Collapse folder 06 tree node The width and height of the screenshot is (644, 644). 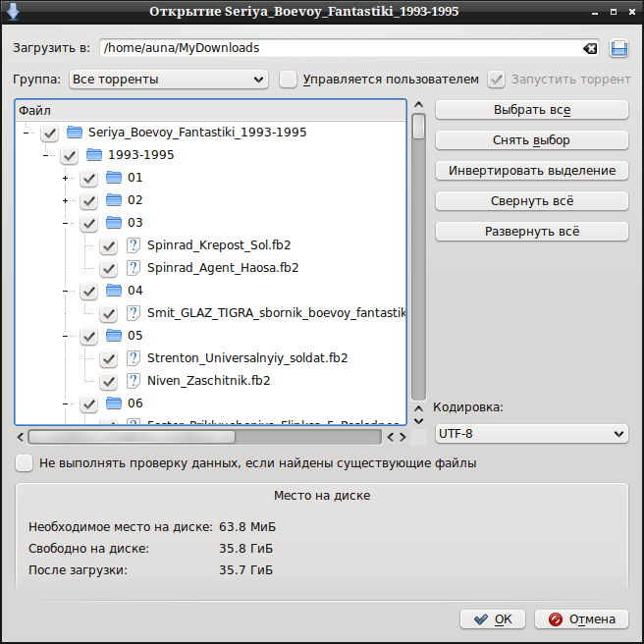(66, 403)
